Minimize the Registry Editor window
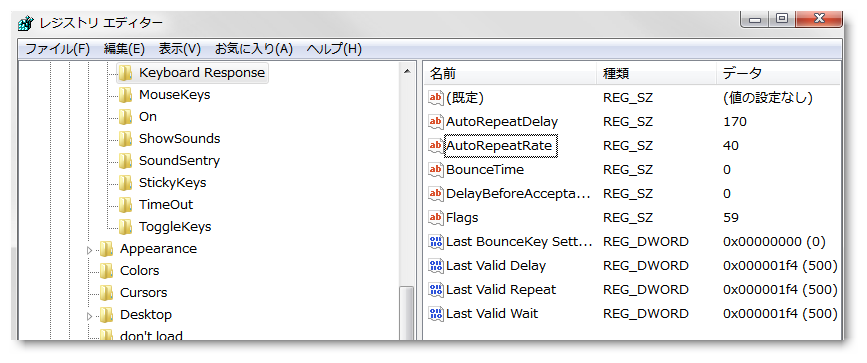The height and width of the screenshot is (363, 867). coord(755,20)
